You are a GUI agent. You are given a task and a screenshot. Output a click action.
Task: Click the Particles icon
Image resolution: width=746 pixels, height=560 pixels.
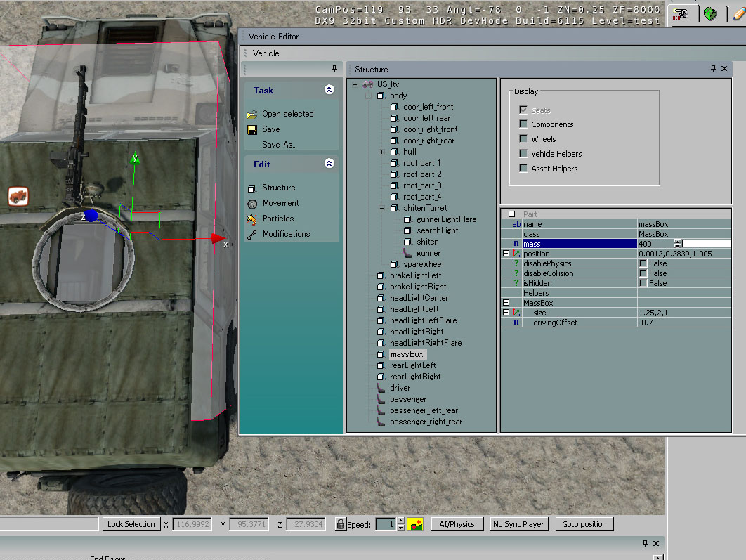coord(252,219)
